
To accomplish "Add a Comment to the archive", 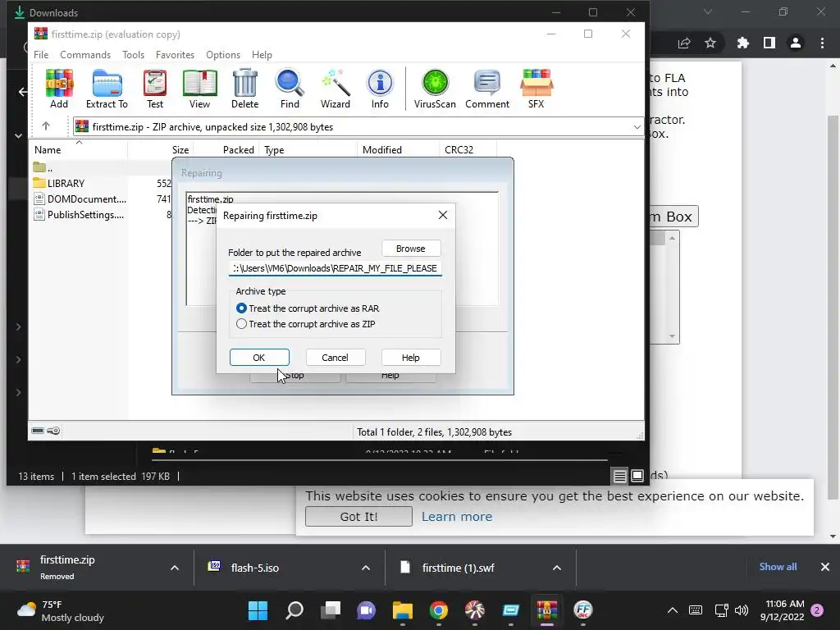I will (x=487, y=89).
